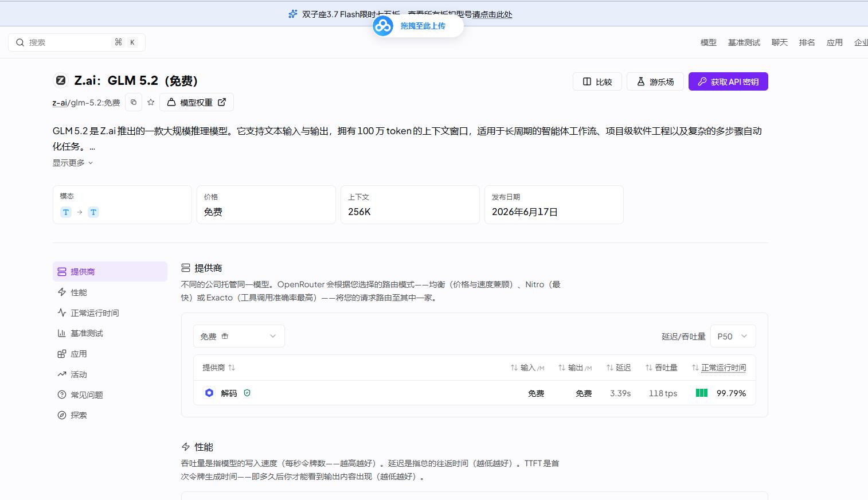
Task: Select 基准测试 in side navigation
Action: click(x=110, y=333)
